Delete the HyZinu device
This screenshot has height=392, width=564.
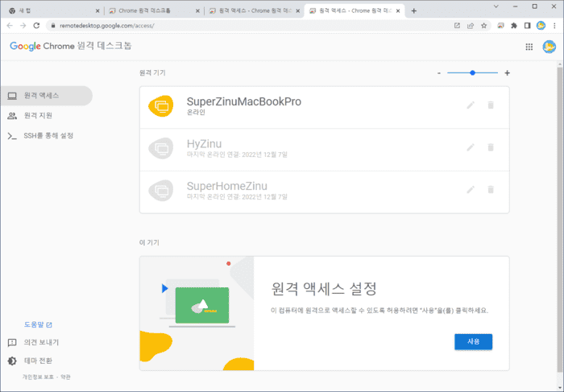(x=491, y=147)
